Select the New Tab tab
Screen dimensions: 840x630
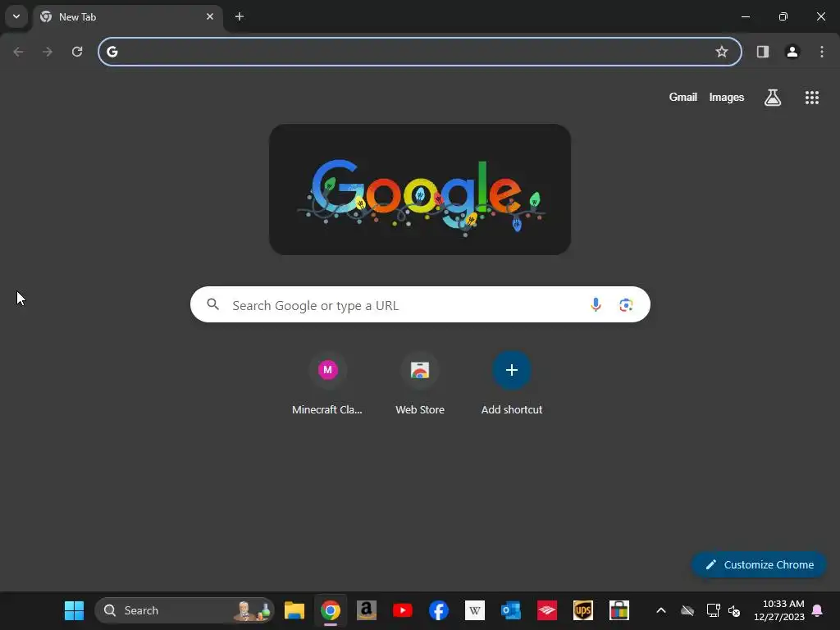[128, 17]
